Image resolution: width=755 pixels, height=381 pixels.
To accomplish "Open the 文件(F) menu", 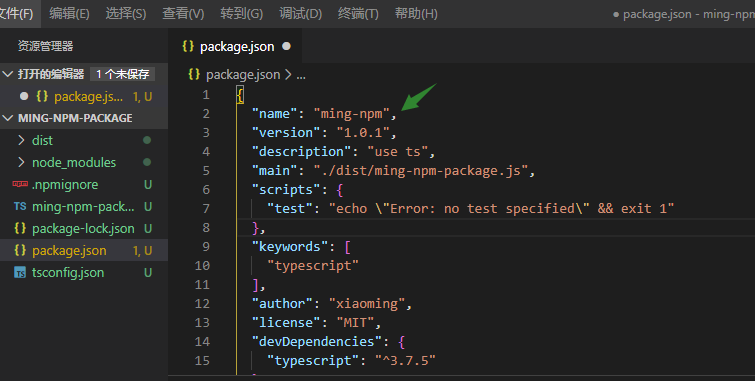I will point(16,13).
